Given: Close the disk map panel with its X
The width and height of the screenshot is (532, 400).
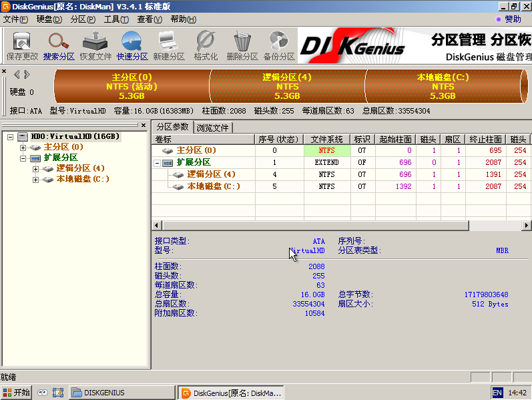Looking at the screenshot, I should 4,71.
